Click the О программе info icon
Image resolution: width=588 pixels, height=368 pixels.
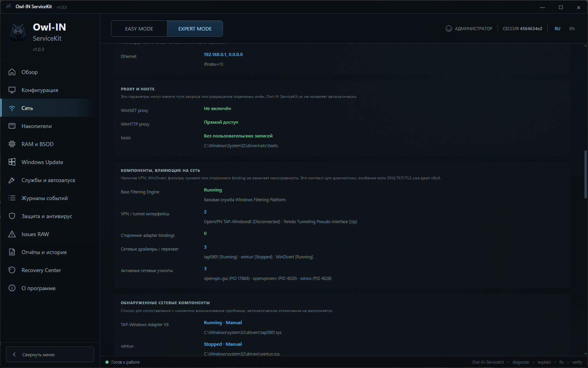click(12, 288)
